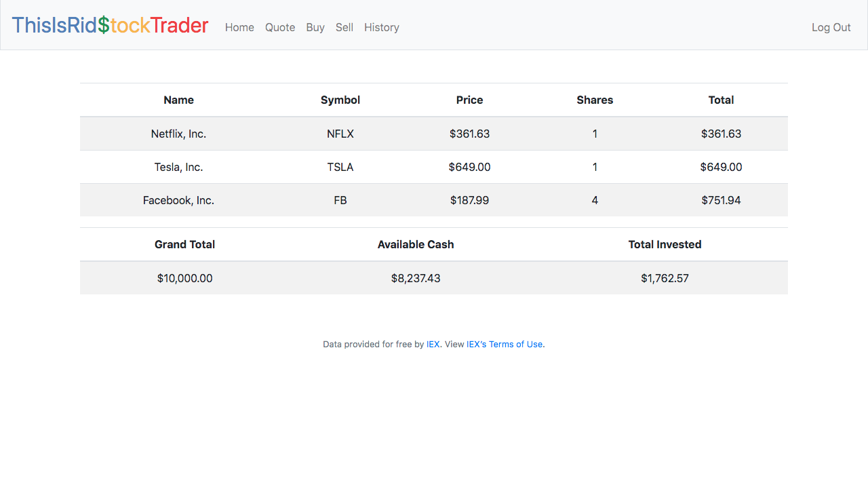Open the Buy page
868x485 pixels.
[315, 27]
